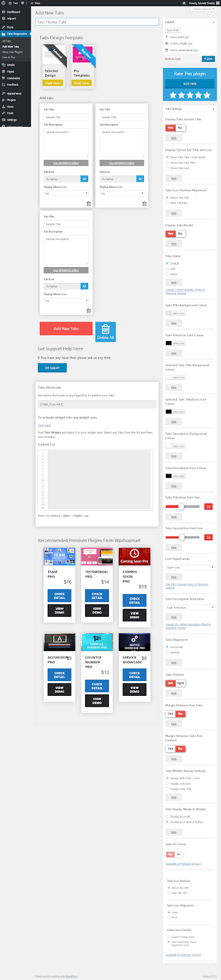
Task: Check Demo for Pro Templates
Action: [x=81, y=83]
